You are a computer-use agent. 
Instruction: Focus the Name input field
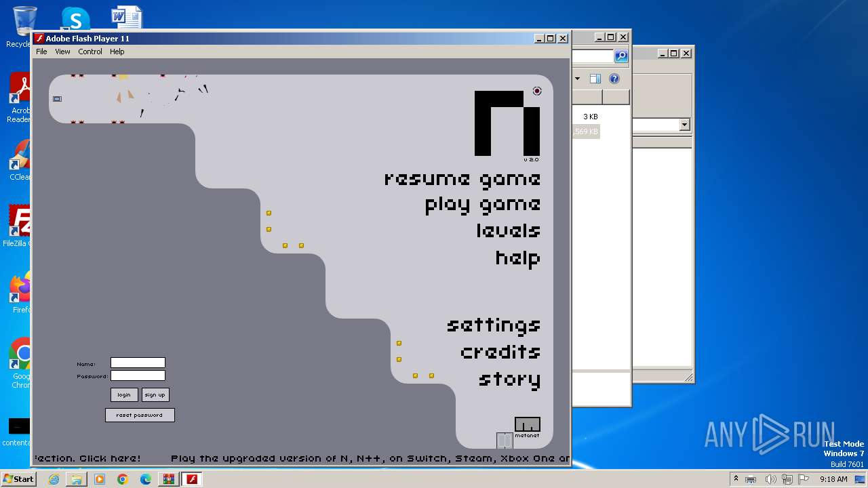coord(138,363)
